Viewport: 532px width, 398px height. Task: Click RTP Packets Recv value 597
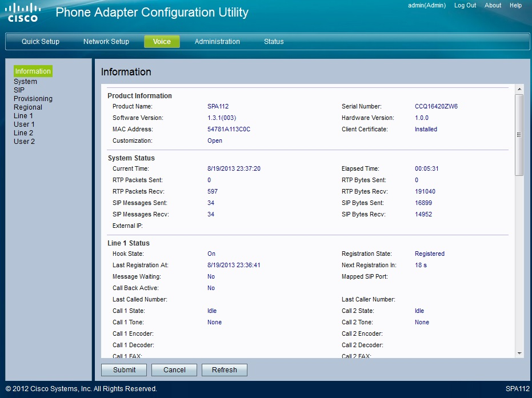click(x=213, y=191)
